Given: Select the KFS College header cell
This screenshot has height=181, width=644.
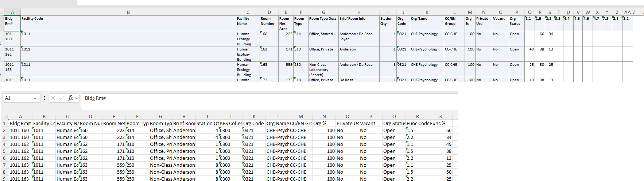Looking at the screenshot, I should 230,124.
